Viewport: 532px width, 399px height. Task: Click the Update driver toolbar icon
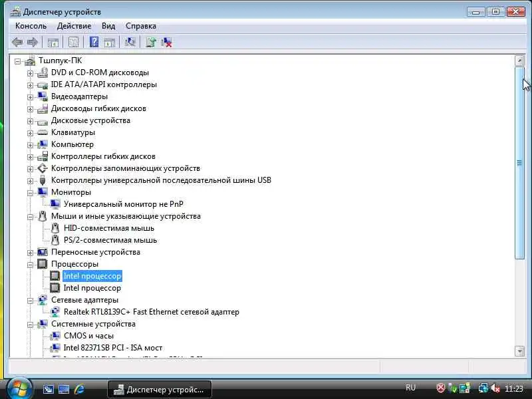[x=151, y=43]
